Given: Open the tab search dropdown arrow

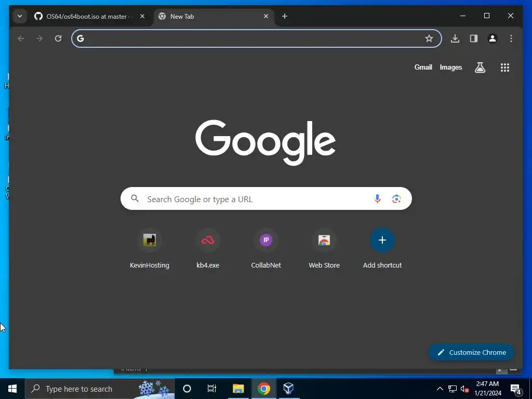Looking at the screenshot, I should pos(20,16).
